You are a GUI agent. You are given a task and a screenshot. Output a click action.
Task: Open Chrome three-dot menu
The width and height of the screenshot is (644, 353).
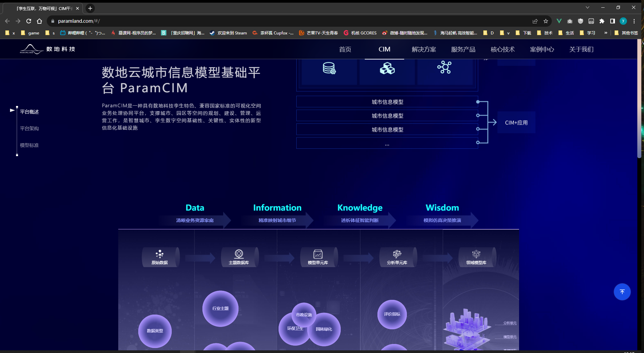[634, 21]
